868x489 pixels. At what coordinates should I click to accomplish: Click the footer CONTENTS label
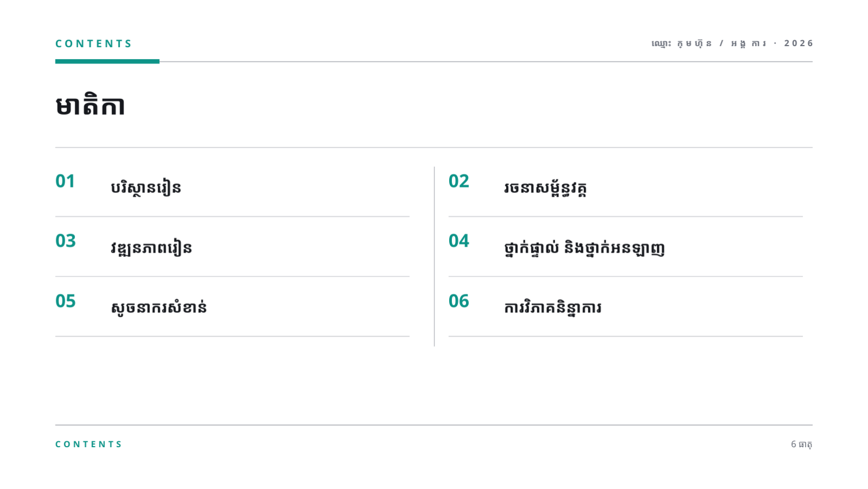[89, 444]
